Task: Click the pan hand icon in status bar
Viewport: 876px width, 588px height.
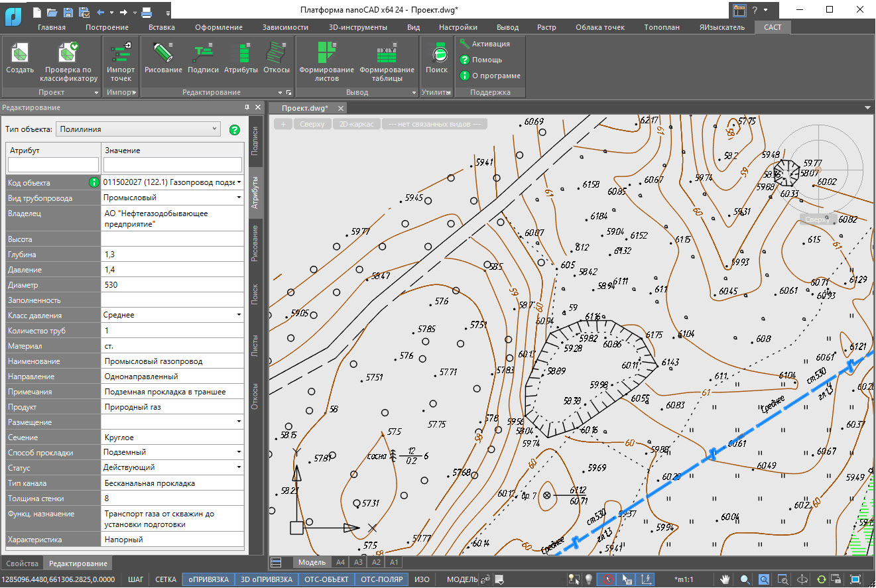Action: coord(726,579)
